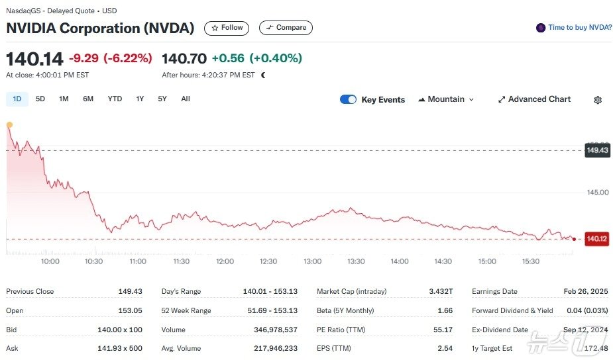
Task: Click the purple icon beside Time to buy NVDA
Action: tap(541, 28)
